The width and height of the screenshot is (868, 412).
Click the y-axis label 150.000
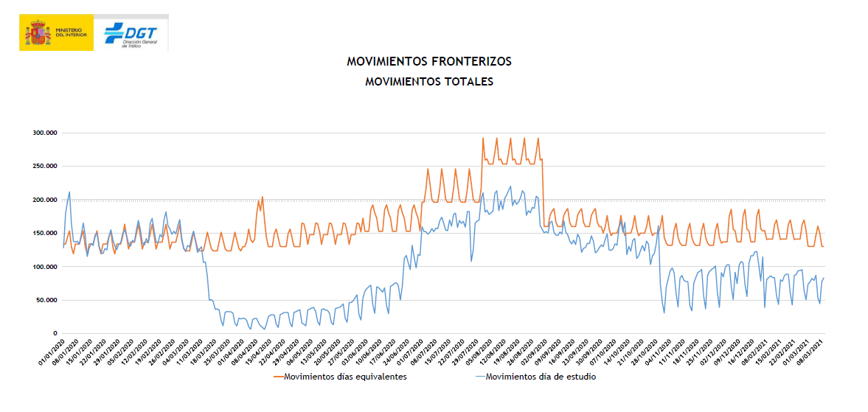tap(46, 234)
